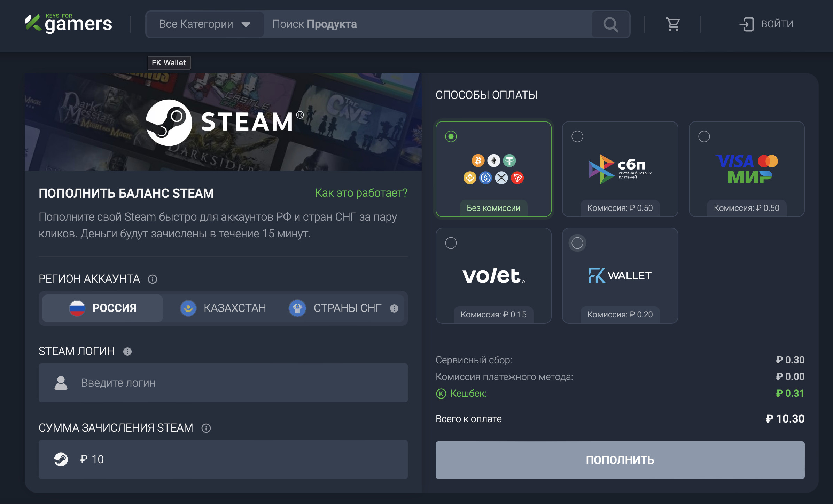The width and height of the screenshot is (833, 504).
Task: Click the Steam amount field showing ₽ 10
Action: tap(223, 459)
